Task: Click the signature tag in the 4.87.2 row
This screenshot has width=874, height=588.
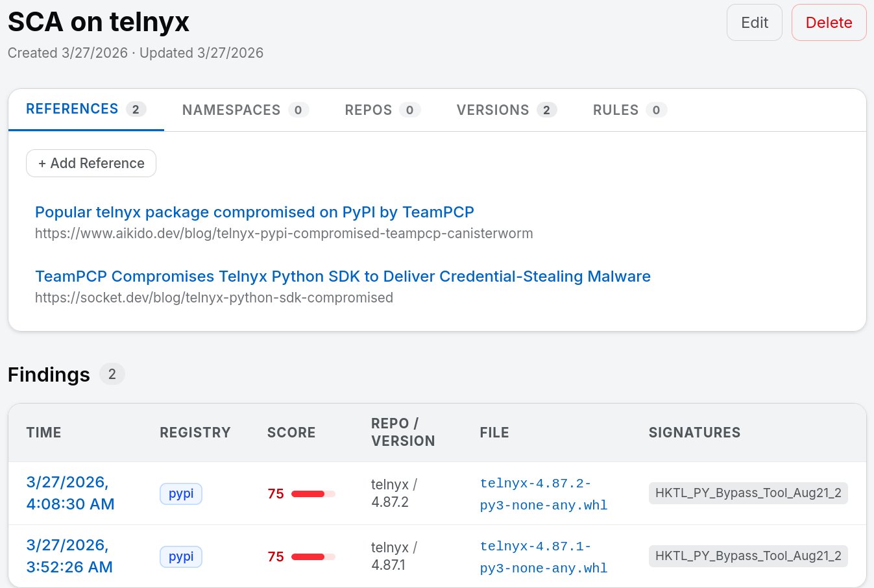Action: [747, 493]
